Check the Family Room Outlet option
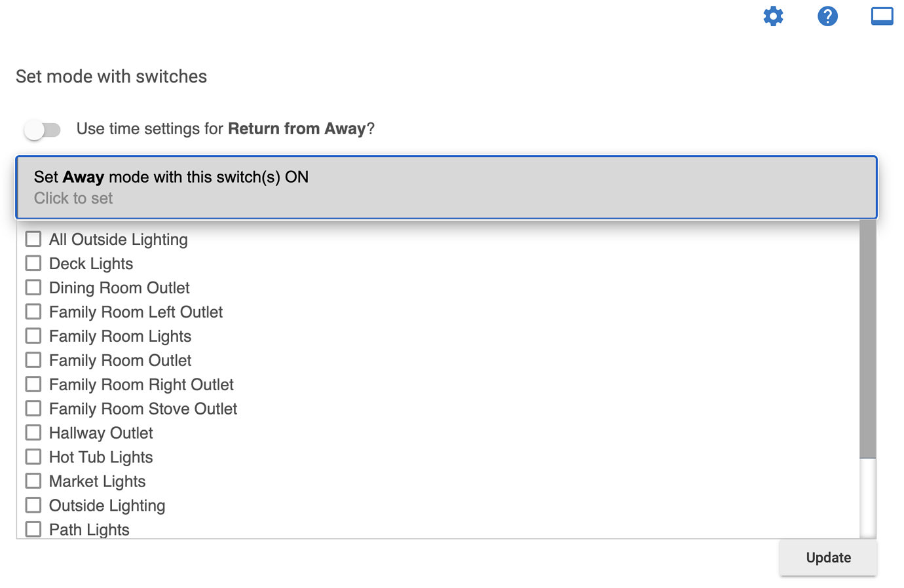Screen dimensions: 904x588 pyautogui.click(x=33, y=360)
